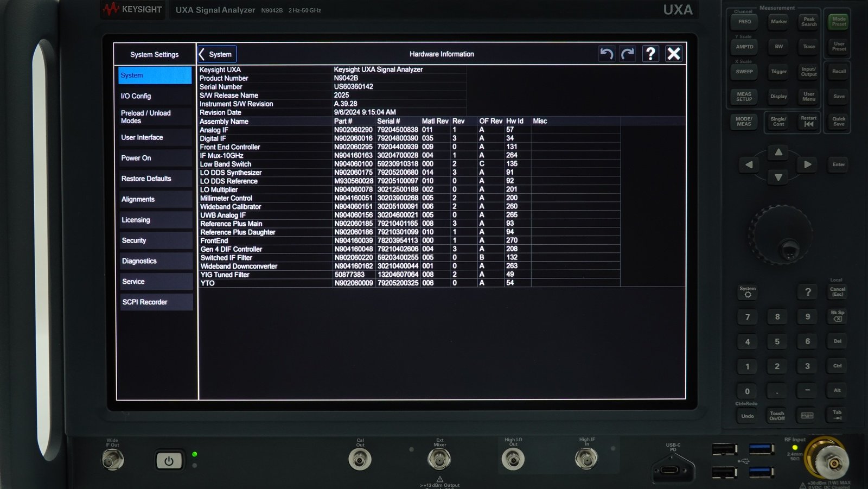Select the Analog IF assembly row
This screenshot has width=868, height=489.
409,130
